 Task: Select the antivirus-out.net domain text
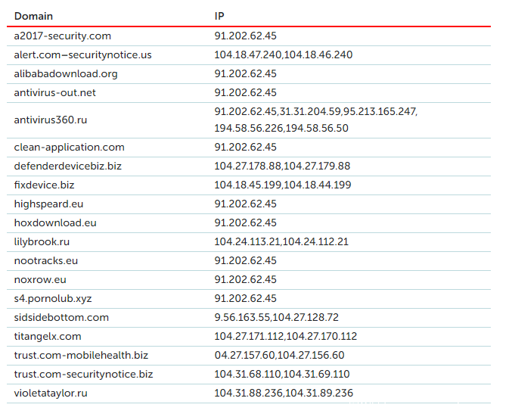click(54, 92)
